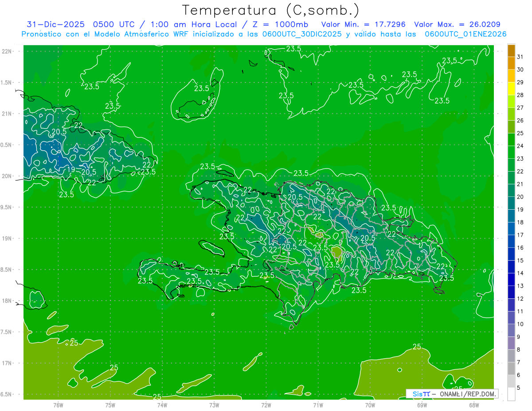Click the '19' contour label over eastern Cuba
This screenshot has width=532, height=411.
pyautogui.click(x=71, y=169)
